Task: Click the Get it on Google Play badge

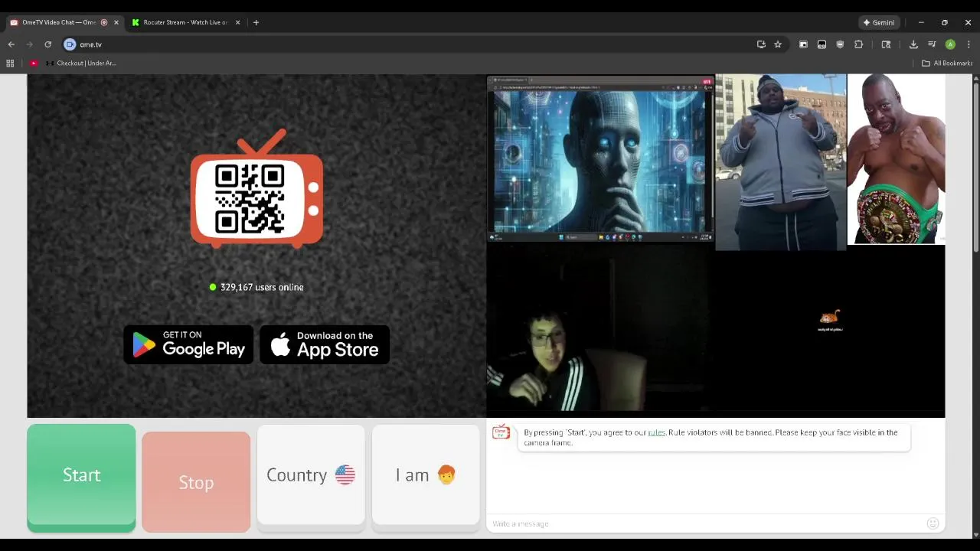Action: point(188,344)
